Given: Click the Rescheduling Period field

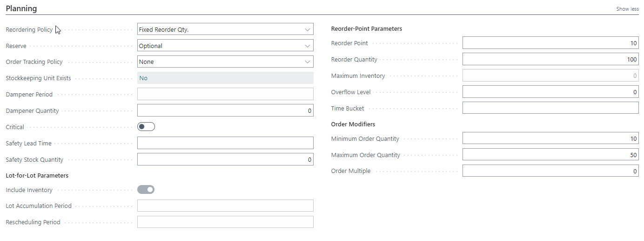Looking at the screenshot, I should pyautogui.click(x=225, y=222).
